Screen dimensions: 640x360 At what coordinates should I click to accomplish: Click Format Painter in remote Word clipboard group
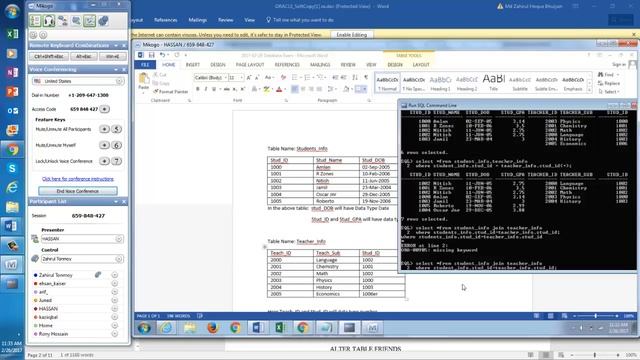point(171,91)
